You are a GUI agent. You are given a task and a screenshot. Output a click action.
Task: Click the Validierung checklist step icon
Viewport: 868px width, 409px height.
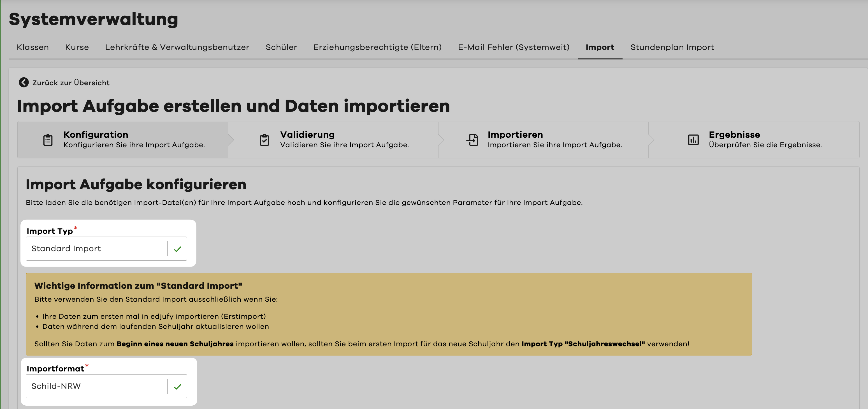(x=264, y=140)
